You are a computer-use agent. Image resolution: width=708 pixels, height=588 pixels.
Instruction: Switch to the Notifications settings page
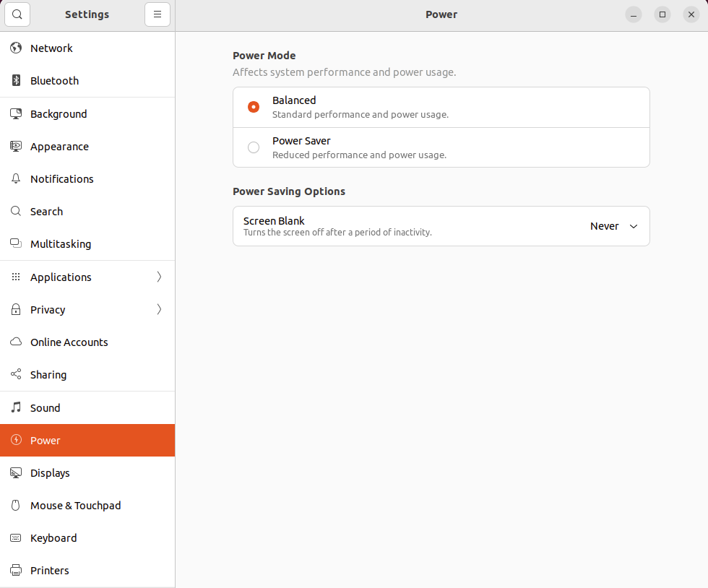(61, 178)
